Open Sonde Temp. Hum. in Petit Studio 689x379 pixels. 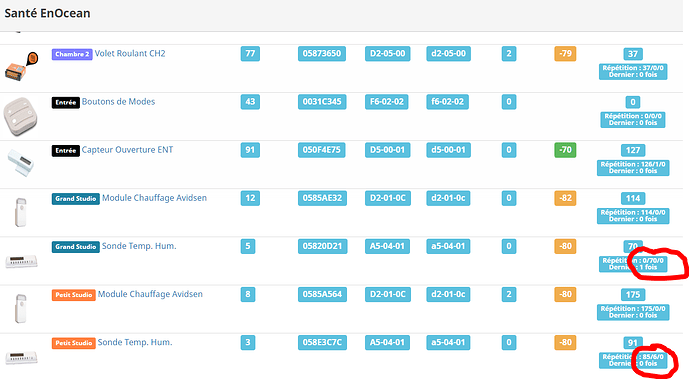click(x=135, y=342)
